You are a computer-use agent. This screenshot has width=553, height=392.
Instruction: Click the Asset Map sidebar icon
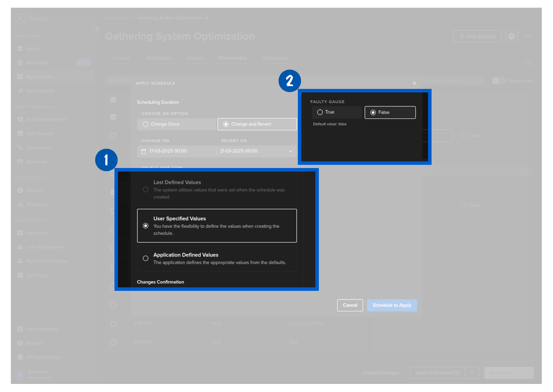(20, 63)
